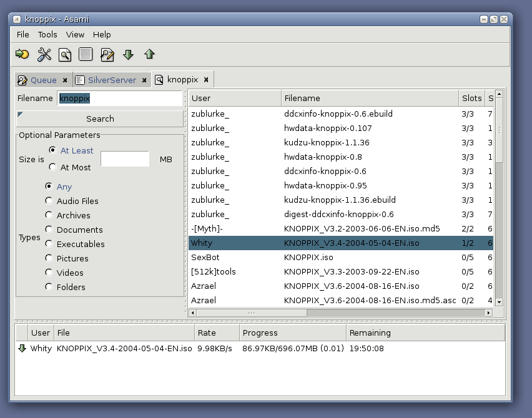The width and height of the screenshot is (532, 418).
Task: Open the queue pencil toolbar icon
Action: click(x=107, y=54)
